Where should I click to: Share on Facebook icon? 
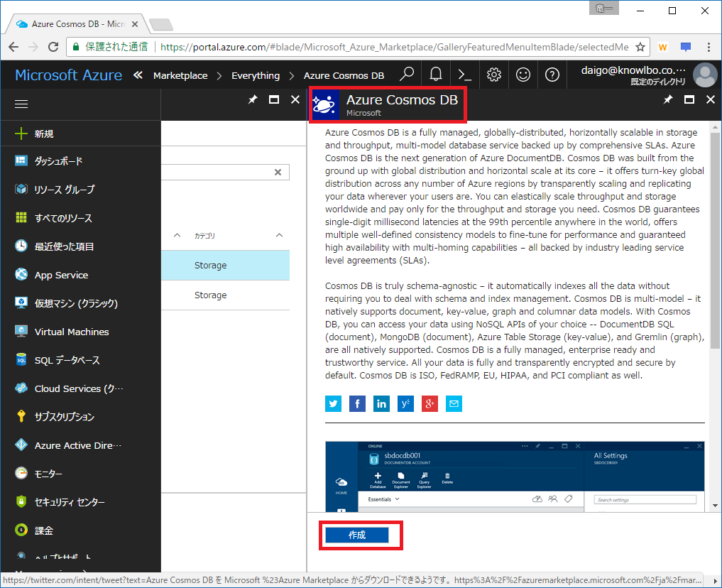click(357, 404)
